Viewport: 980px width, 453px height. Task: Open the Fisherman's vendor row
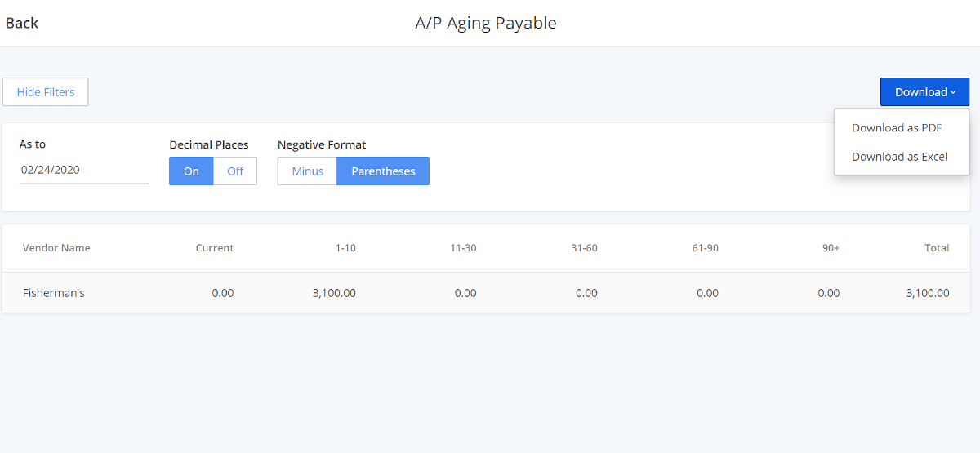pyautogui.click(x=490, y=293)
